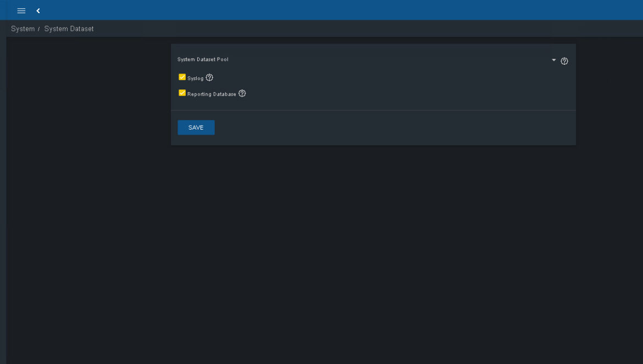Click the System Dataset Pool label
Viewport: 643px width, 364px height.
203,59
